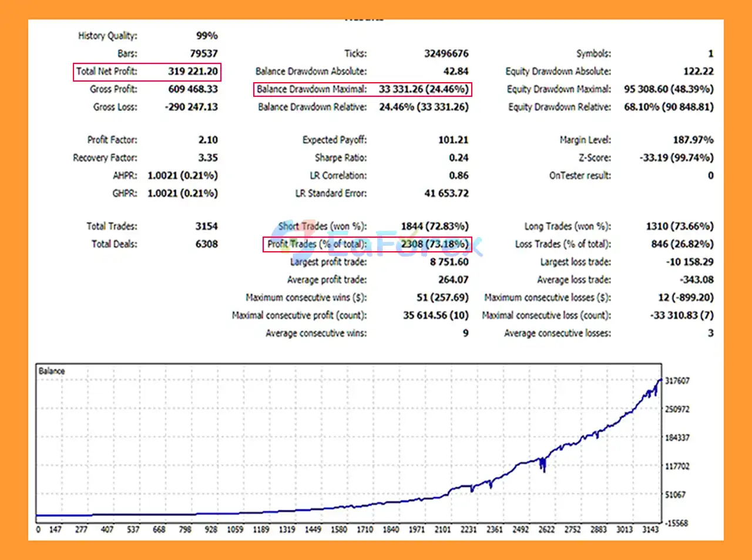Click the Equity Drawdown Maximal value

tap(669, 89)
